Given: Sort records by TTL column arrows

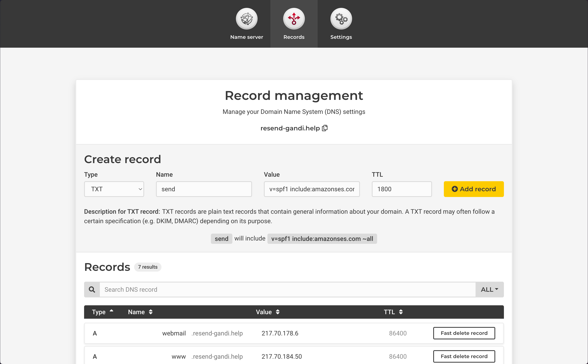Looking at the screenshot, I should [401, 312].
